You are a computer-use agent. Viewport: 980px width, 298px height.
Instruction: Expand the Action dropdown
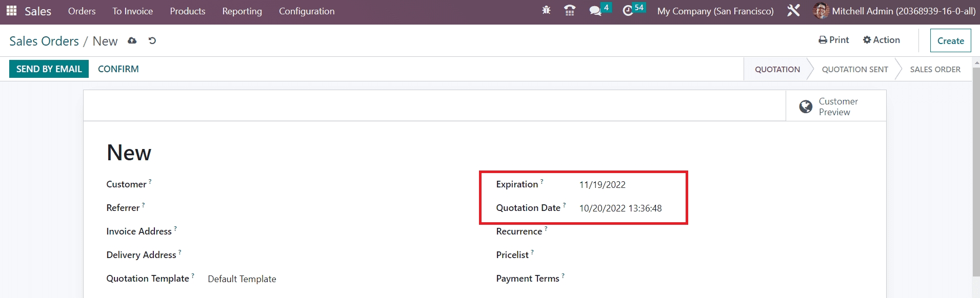[881, 40]
